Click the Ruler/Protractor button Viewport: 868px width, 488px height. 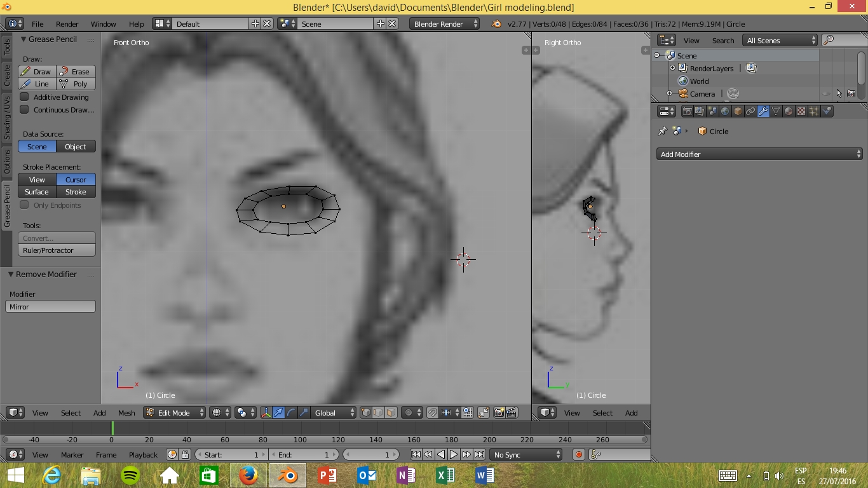coord(57,250)
